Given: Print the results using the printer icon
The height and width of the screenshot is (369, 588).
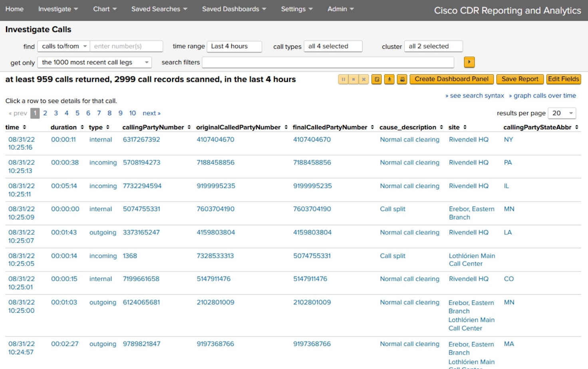Looking at the screenshot, I should click(x=402, y=79).
